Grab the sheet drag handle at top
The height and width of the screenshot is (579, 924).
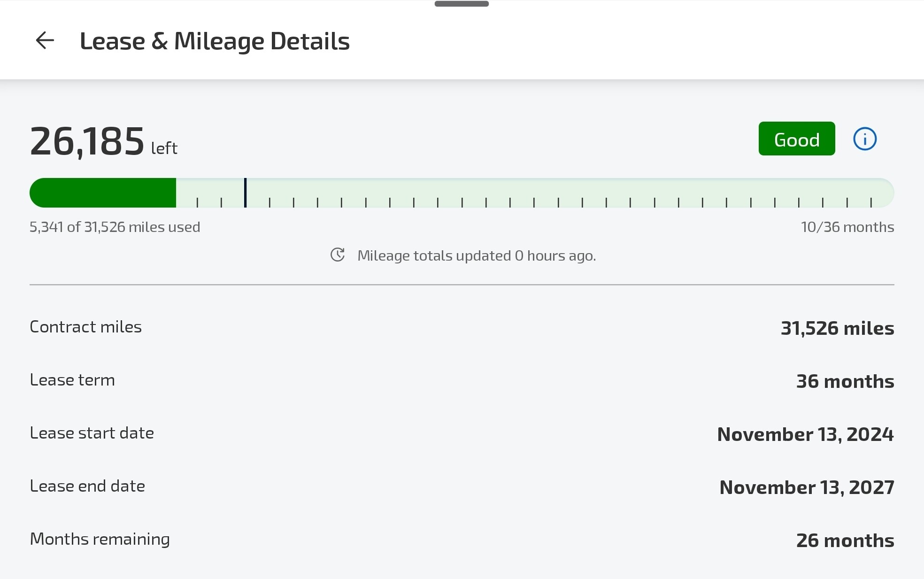click(462, 4)
